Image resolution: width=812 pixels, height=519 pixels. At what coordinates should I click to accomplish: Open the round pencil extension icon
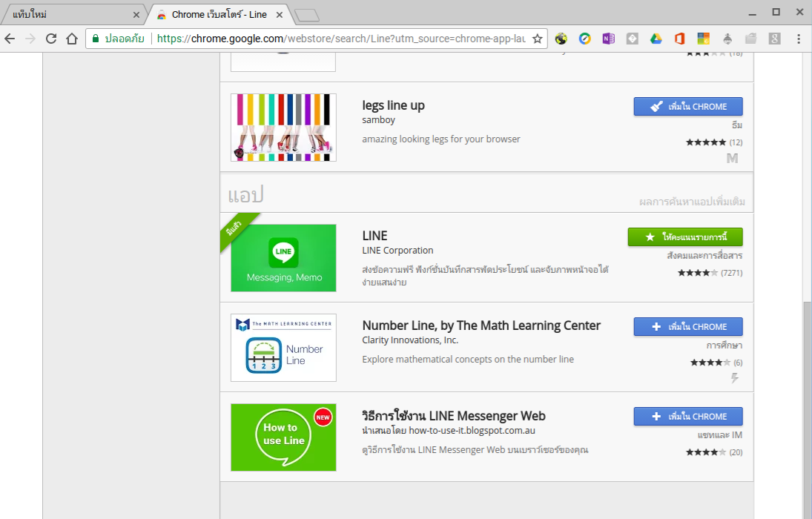tap(584, 39)
